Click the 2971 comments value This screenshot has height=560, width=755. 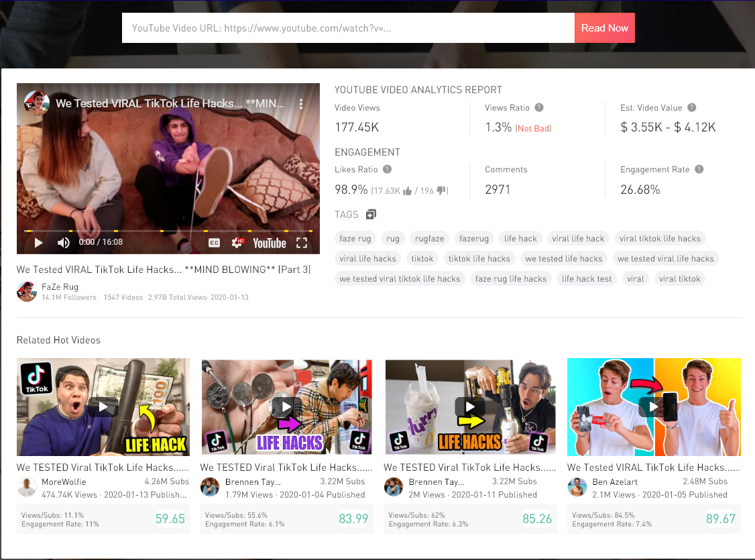point(498,190)
